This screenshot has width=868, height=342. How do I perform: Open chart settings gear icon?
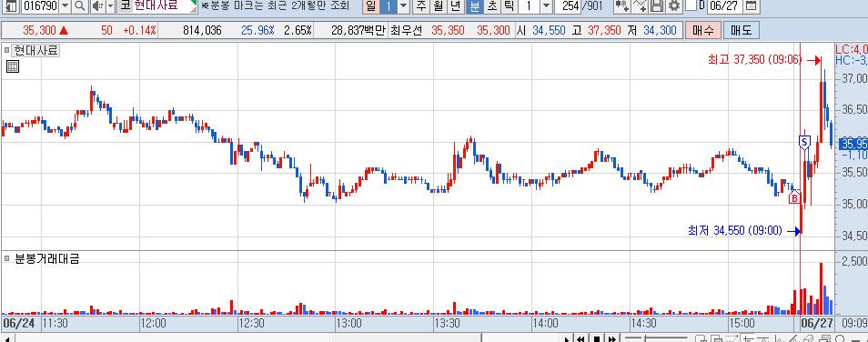(673, 6)
